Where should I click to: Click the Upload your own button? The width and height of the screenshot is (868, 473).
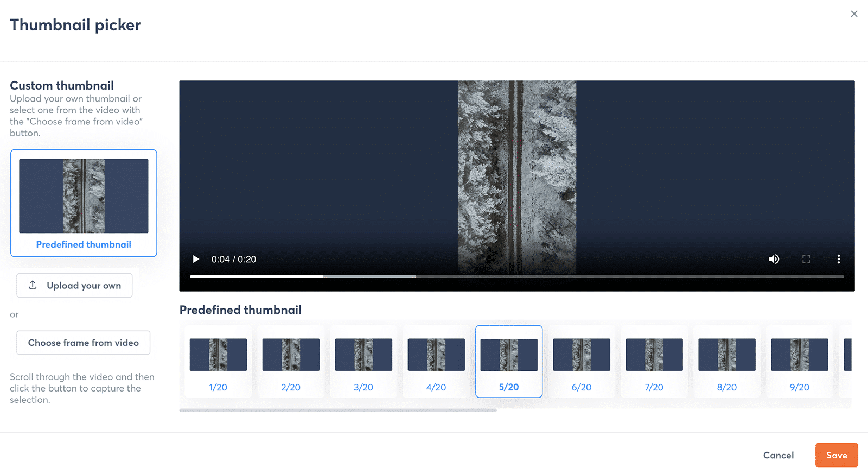(74, 285)
